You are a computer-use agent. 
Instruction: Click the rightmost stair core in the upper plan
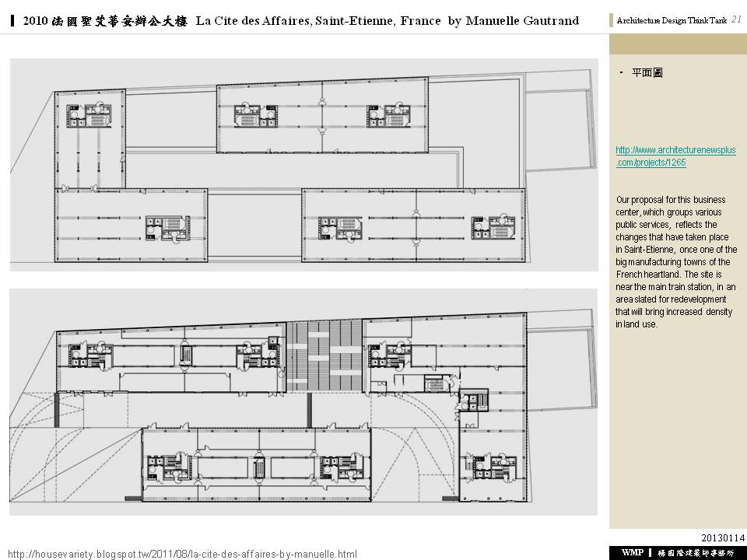click(x=488, y=229)
